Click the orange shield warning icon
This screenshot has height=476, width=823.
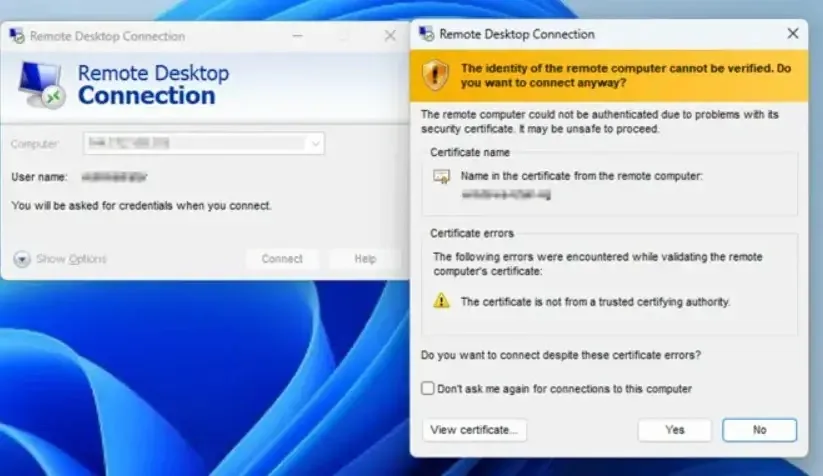coord(435,75)
